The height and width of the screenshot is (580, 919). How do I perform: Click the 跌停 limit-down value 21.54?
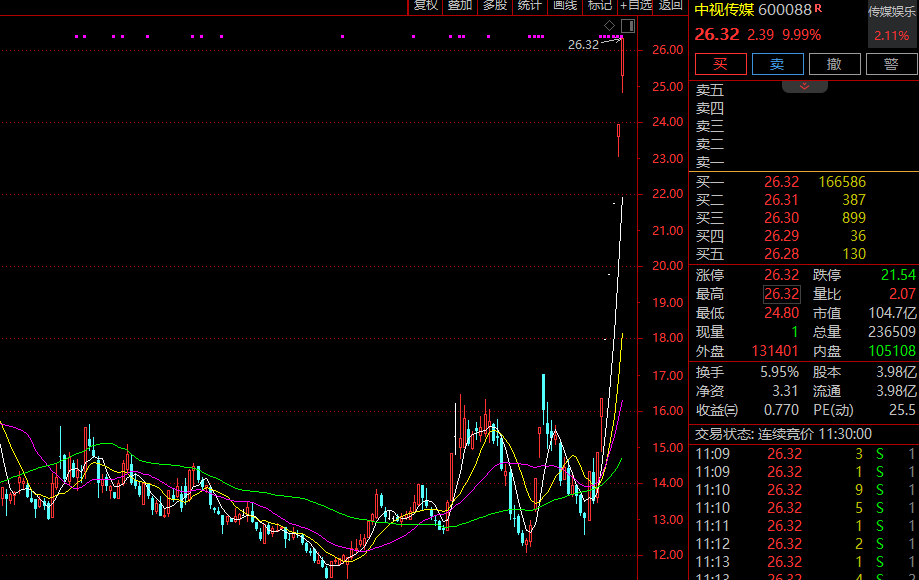[x=898, y=275]
